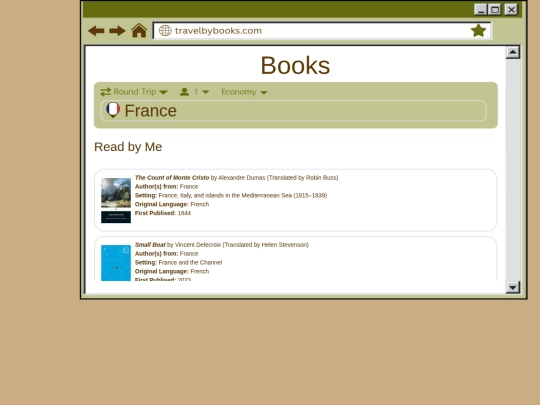Click the scrollbar down arrow

[513, 287]
